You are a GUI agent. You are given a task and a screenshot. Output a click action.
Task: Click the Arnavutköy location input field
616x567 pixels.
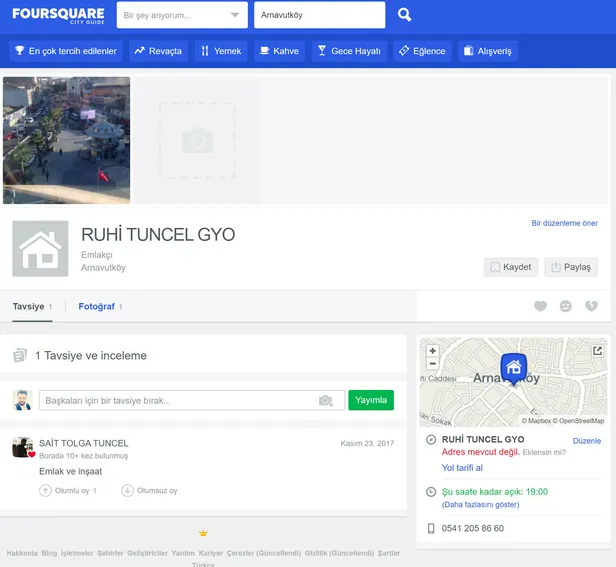[x=318, y=15]
